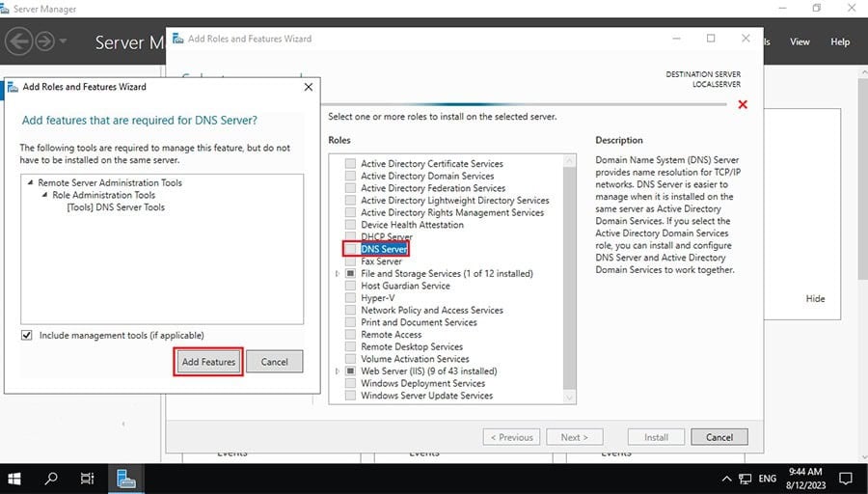
Task: Click the Hide link in Server Manager
Action: pos(815,298)
